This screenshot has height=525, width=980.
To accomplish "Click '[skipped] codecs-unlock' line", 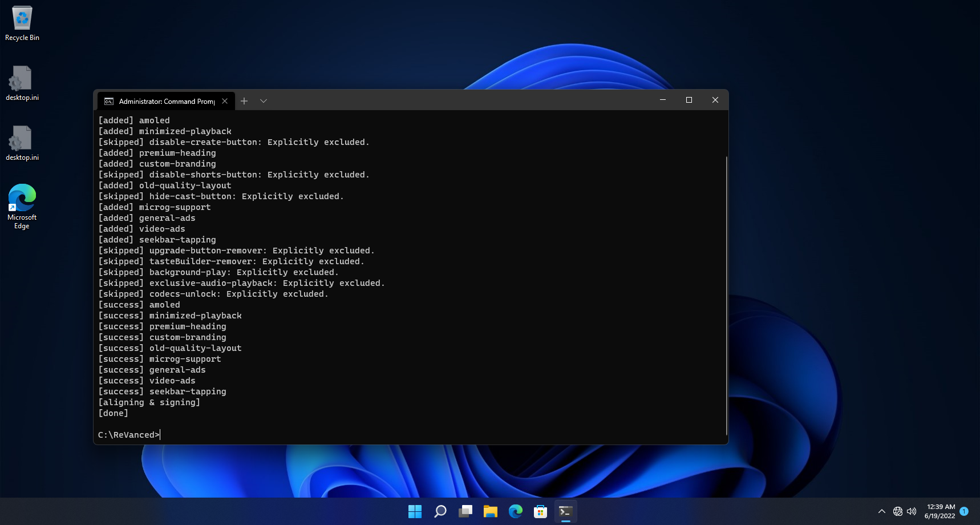I will pyautogui.click(x=214, y=294).
